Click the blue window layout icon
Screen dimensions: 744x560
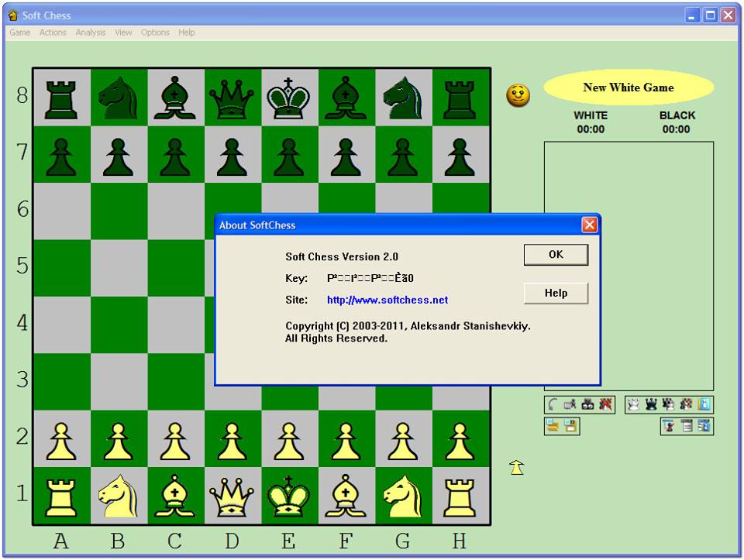704,426
